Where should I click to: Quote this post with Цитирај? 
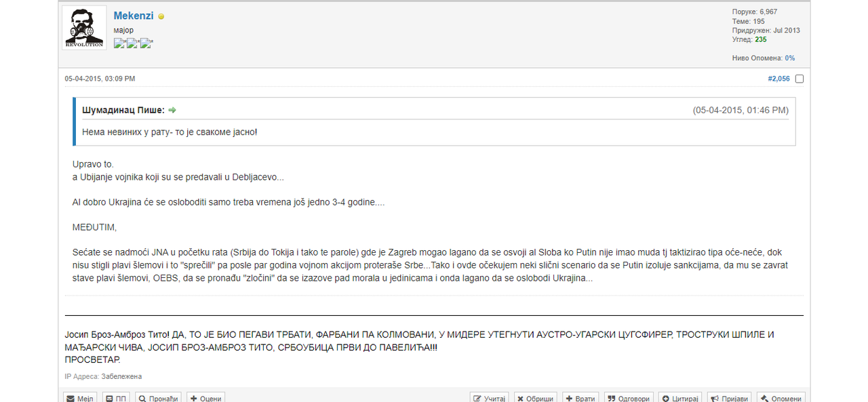tap(681, 399)
